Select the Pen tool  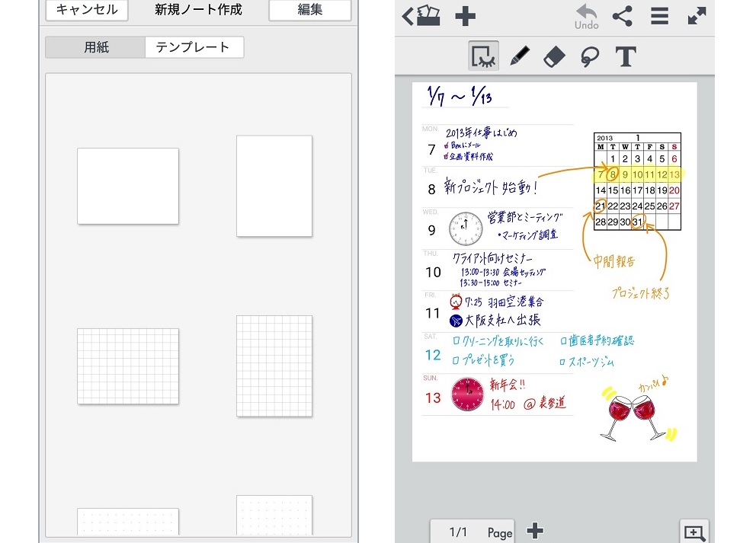520,56
